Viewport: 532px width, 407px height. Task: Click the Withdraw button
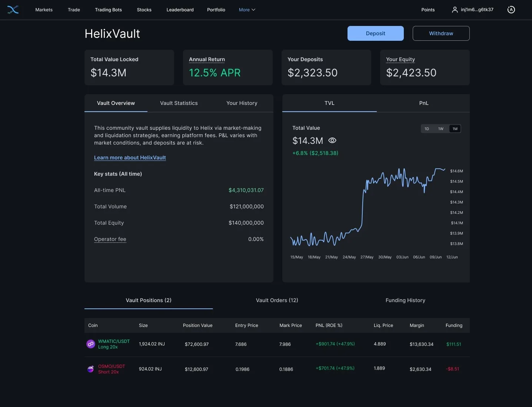[441, 33]
